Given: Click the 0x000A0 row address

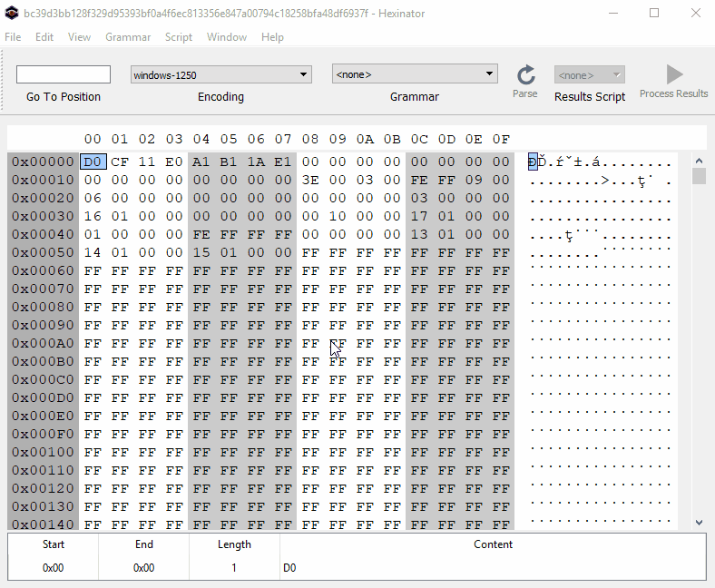Looking at the screenshot, I should pos(43,343).
